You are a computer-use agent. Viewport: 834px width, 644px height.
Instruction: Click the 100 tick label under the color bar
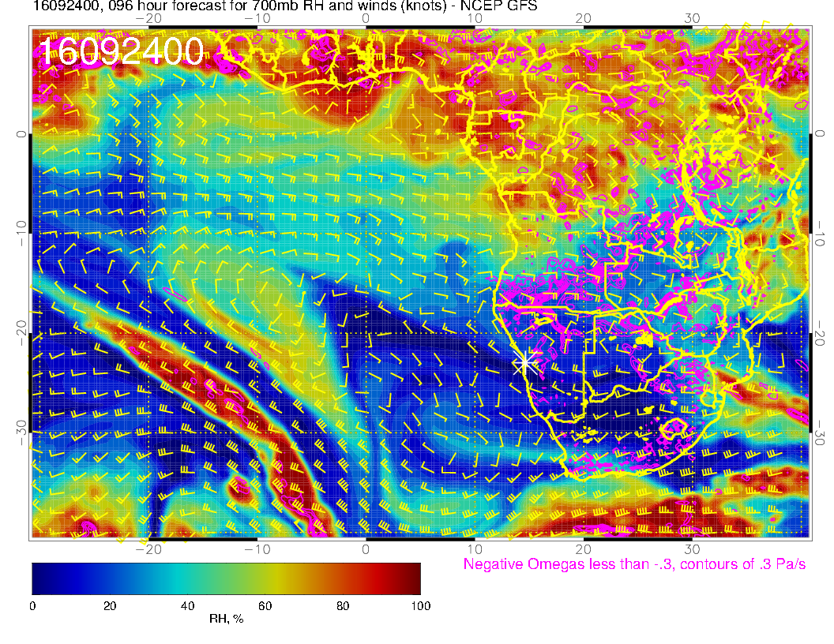click(421, 606)
